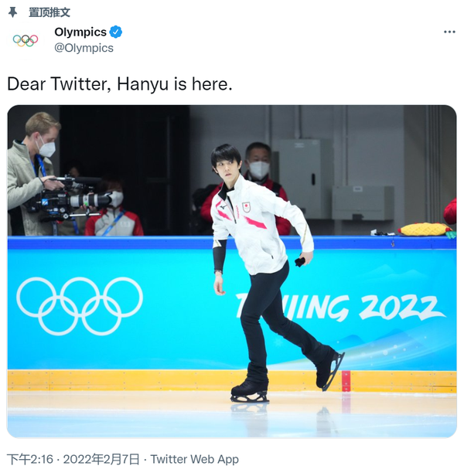Visit the @Olympics handle link
The image size is (464, 476).
(x=84, y=48)
